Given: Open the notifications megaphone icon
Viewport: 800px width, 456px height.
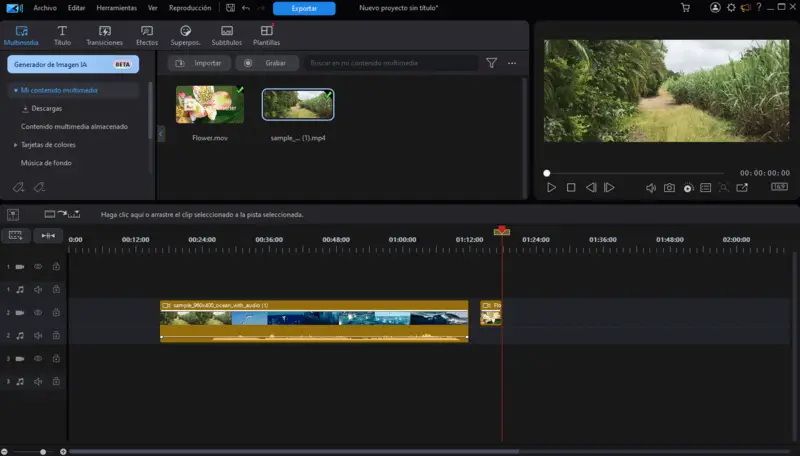Looking at the screenshot, I should [746, 8].
